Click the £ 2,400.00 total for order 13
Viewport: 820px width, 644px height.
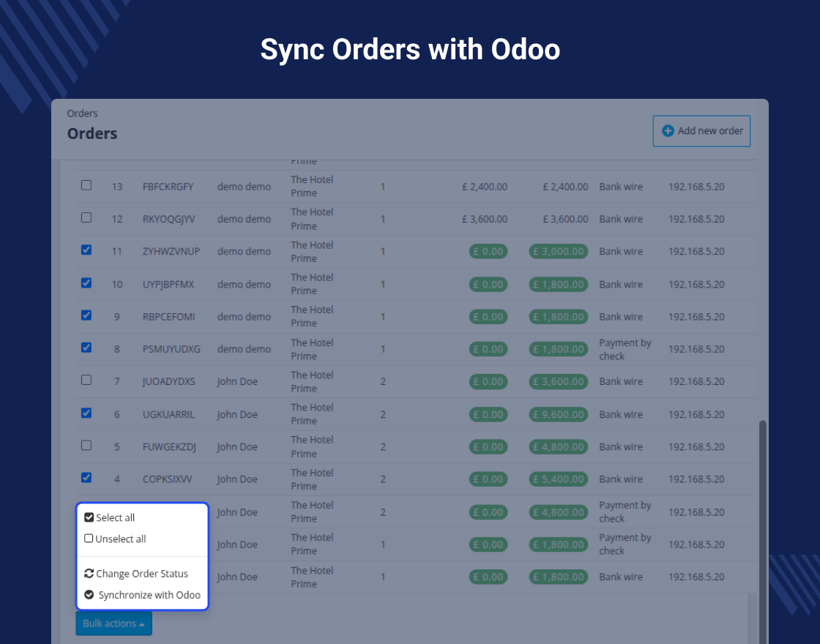click(x=565, y=187)
